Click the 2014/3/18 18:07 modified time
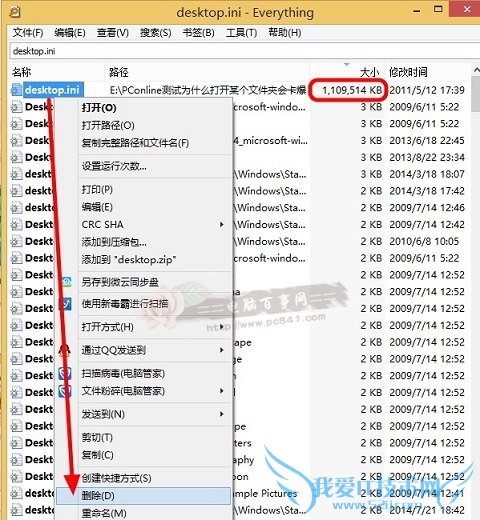 tap(427, 174)
